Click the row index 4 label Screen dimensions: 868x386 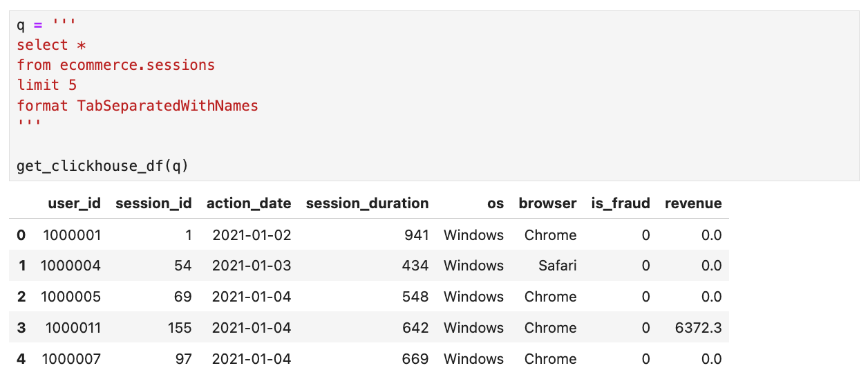[21, 359]
